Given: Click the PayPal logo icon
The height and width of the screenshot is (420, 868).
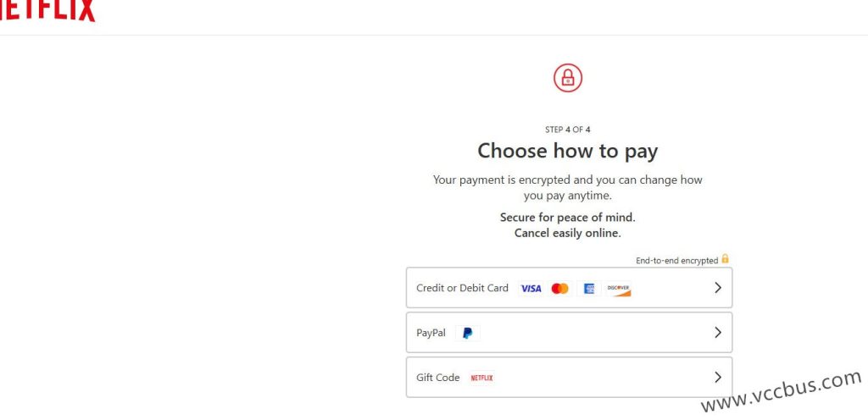Looking at the screenshot, I should pos(467,334).
